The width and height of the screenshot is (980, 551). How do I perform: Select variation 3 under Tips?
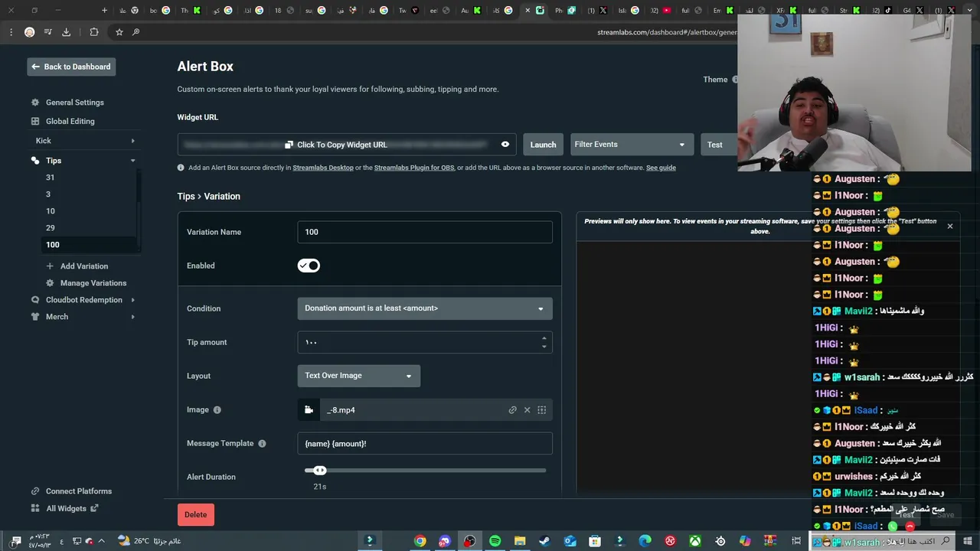[x=48, y=194]
